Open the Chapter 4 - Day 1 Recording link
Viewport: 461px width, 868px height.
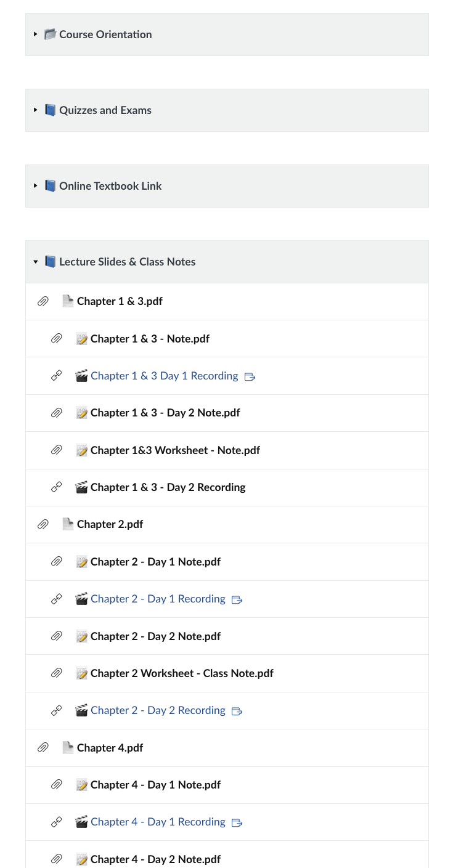(158, 822)
